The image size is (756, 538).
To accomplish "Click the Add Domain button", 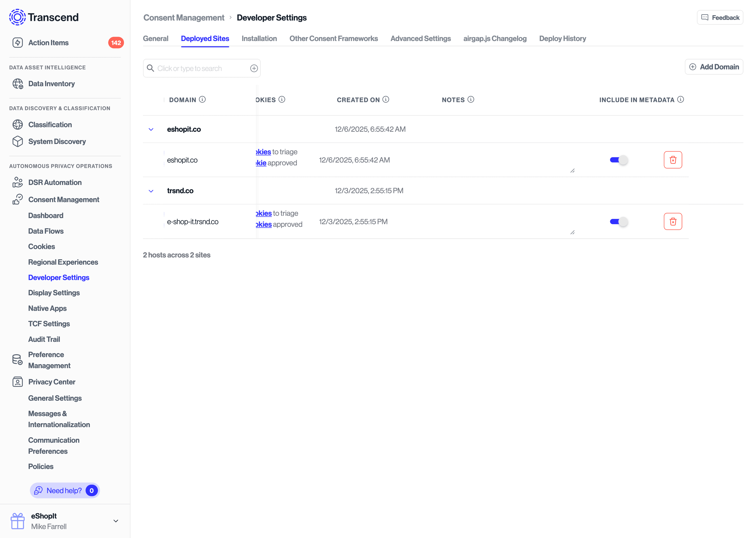I will pyautogui.click(x=714, y=67).
